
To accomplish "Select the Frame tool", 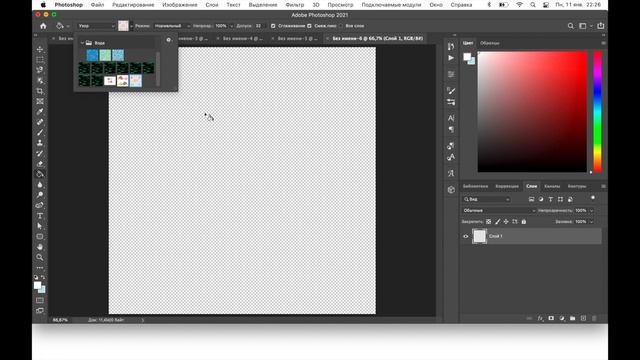I will [40, 101].
